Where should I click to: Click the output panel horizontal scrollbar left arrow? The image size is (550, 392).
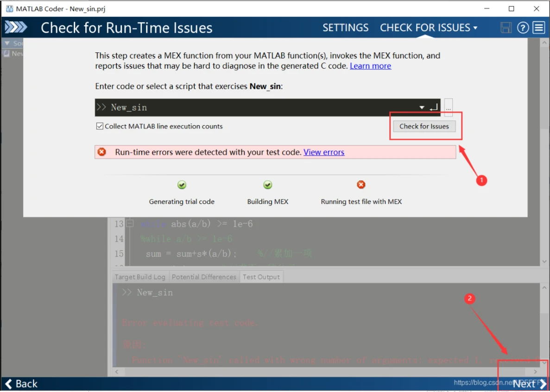(117, 372)
